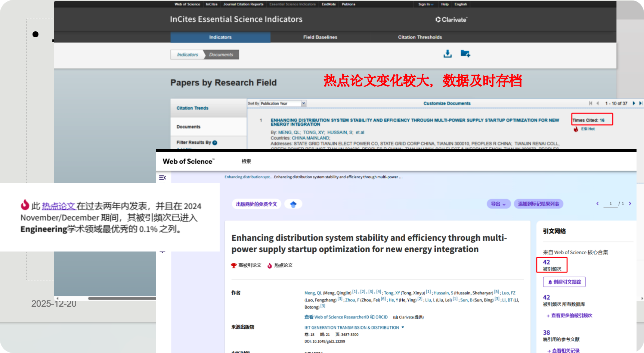
Task: Click the help icon beside Filter Results By
Action: click(215, 143)
